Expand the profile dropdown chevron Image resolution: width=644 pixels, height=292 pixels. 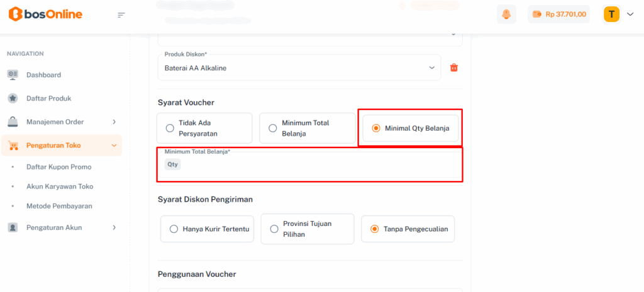pyautogui.click(x=630, y=14)
